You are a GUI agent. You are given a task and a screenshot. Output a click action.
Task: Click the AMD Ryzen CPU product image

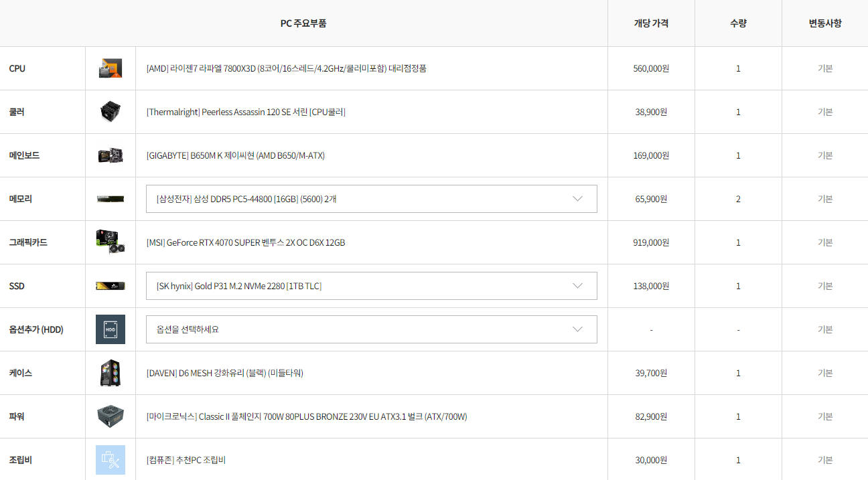click(x=111, y=68)
